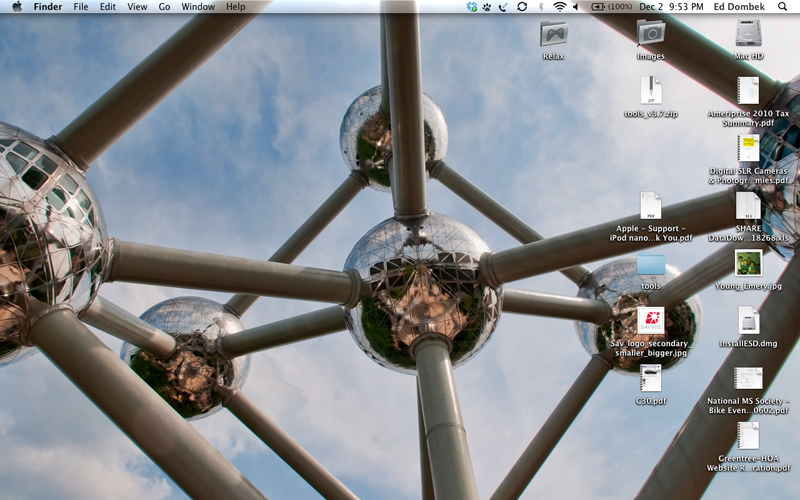This screenshot has height=500, width=800.
Task: Click the File menu
Action: (81, 7)
